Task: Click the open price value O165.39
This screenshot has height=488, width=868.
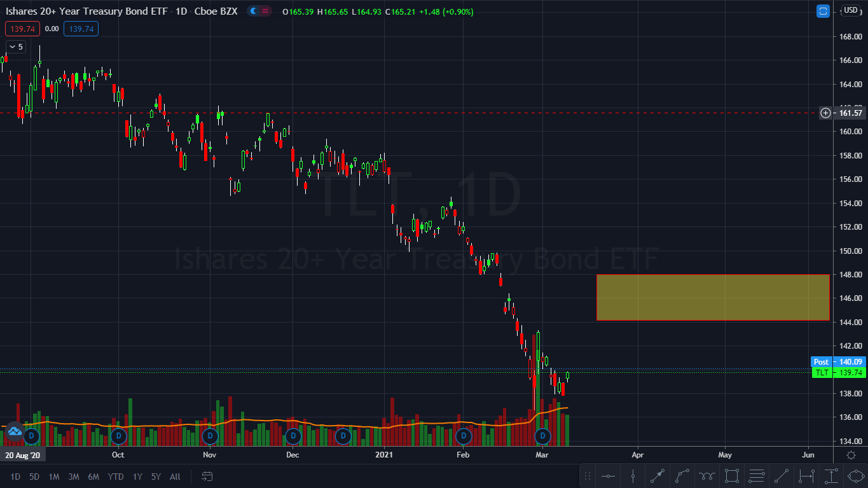Action: [x=298, y=11]
